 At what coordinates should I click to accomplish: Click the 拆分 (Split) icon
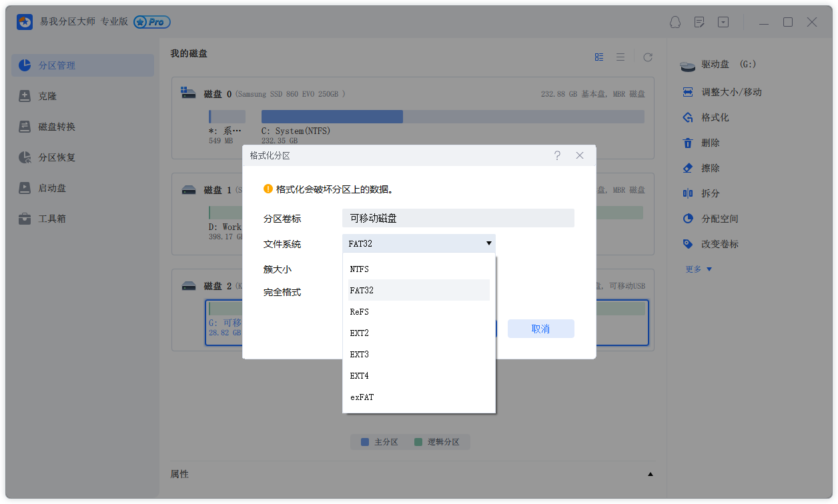687,193
